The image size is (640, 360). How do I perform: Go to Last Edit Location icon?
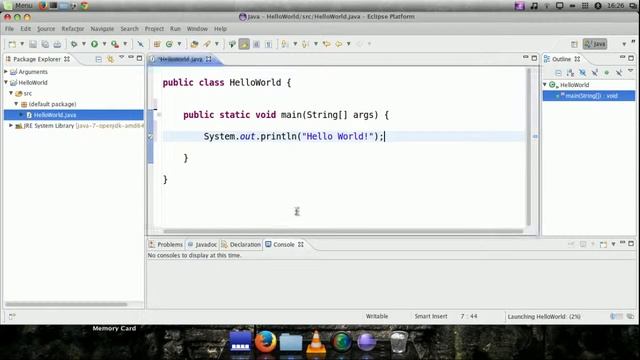coord(326,44)
